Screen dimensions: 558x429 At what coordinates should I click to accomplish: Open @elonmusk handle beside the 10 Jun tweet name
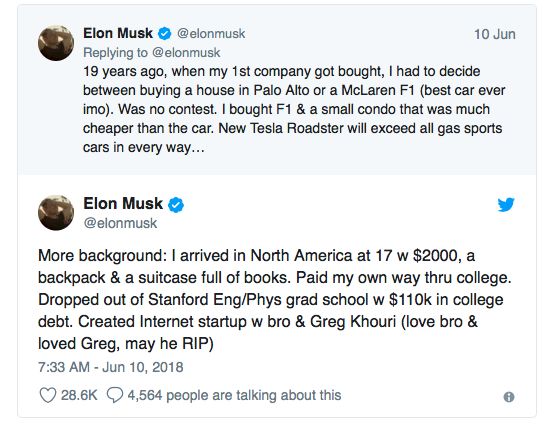(211, 34)
